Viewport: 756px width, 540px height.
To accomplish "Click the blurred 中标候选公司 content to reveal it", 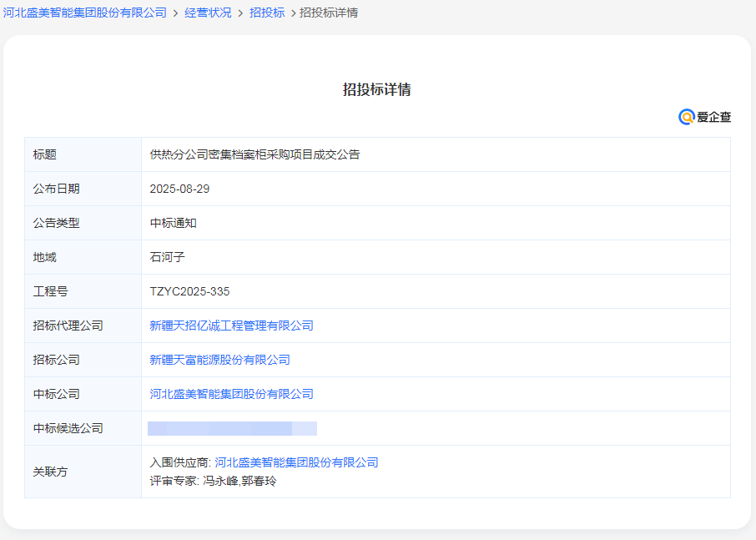I will [233, 427].
